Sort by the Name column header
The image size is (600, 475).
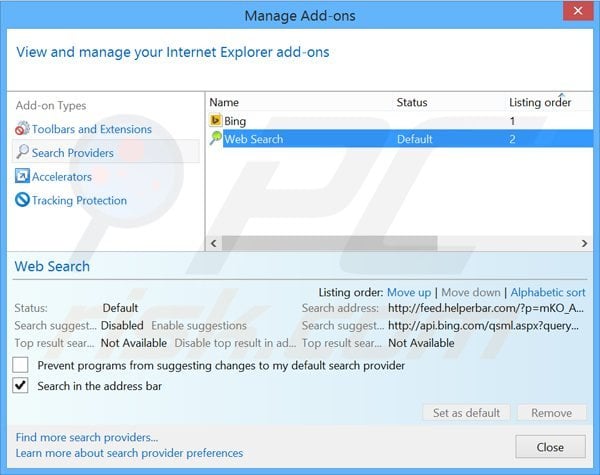coord(224,102)
